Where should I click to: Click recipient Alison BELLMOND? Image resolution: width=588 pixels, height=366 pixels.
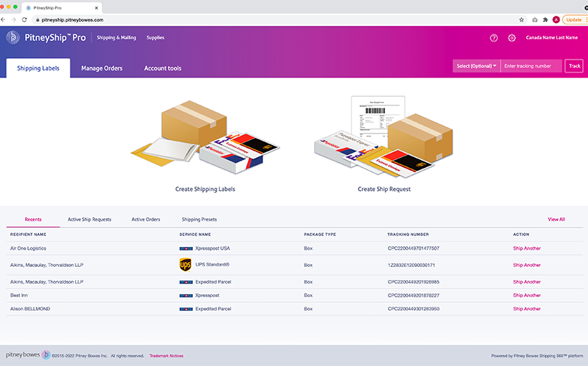30,309
